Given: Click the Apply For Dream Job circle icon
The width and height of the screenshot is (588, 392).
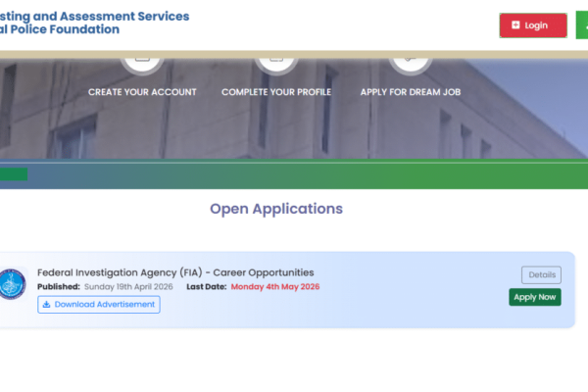Looking at the screenshot, I should 411,66.
